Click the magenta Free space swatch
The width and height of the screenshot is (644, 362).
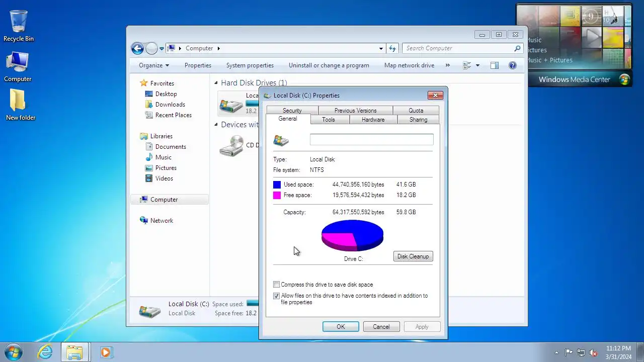pos(277,195)
